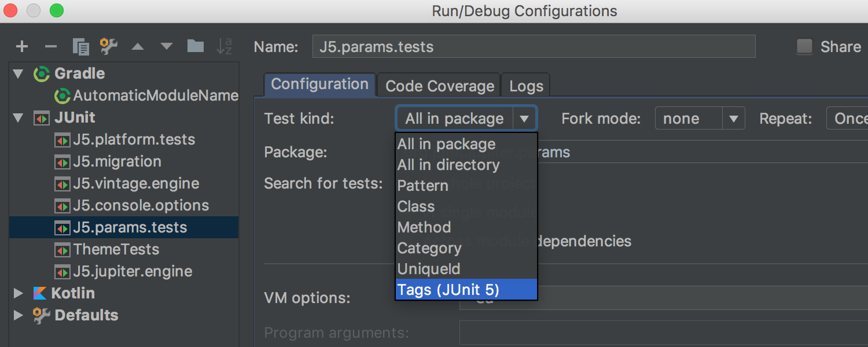Move configuration up with arrow icon
Screen dimensions: 868x347
click(x=138, y=47)
